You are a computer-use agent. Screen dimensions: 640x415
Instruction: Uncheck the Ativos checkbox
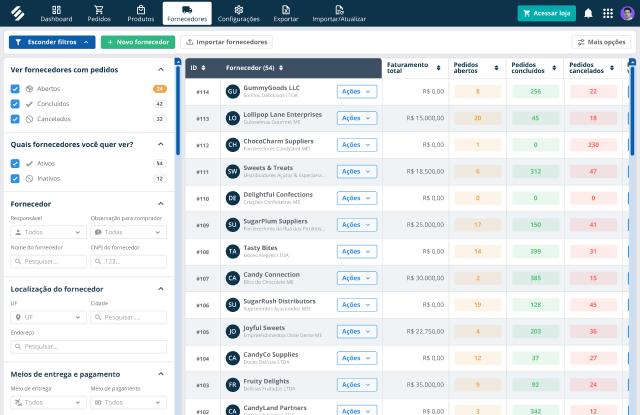click(x=15, y=163)
